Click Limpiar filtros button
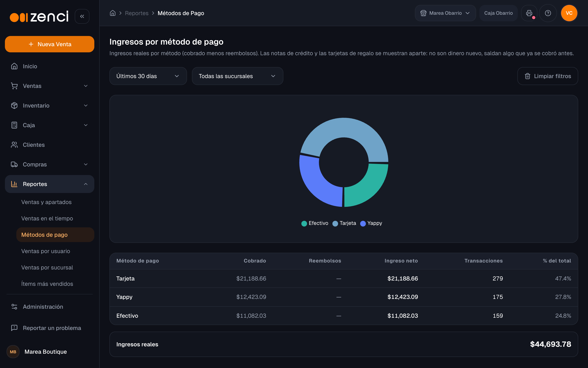 tap(548, 76)
